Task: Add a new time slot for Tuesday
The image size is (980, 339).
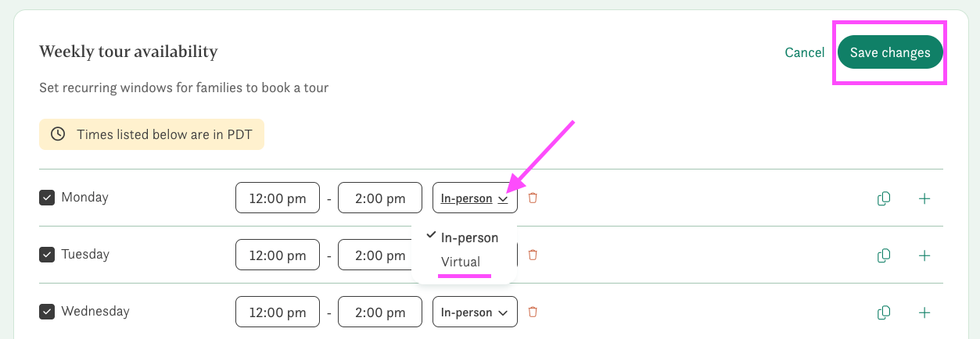Action: [x=924, y=255]
